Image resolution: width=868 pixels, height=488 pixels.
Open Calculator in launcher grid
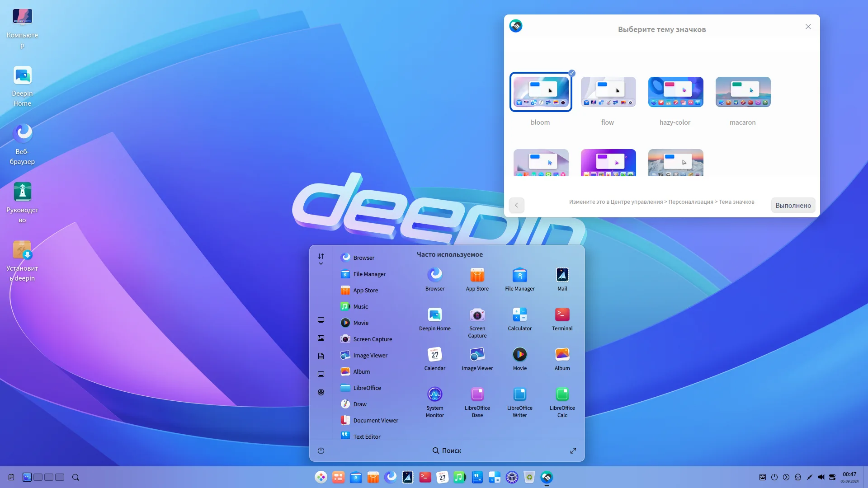click(519, 315)
